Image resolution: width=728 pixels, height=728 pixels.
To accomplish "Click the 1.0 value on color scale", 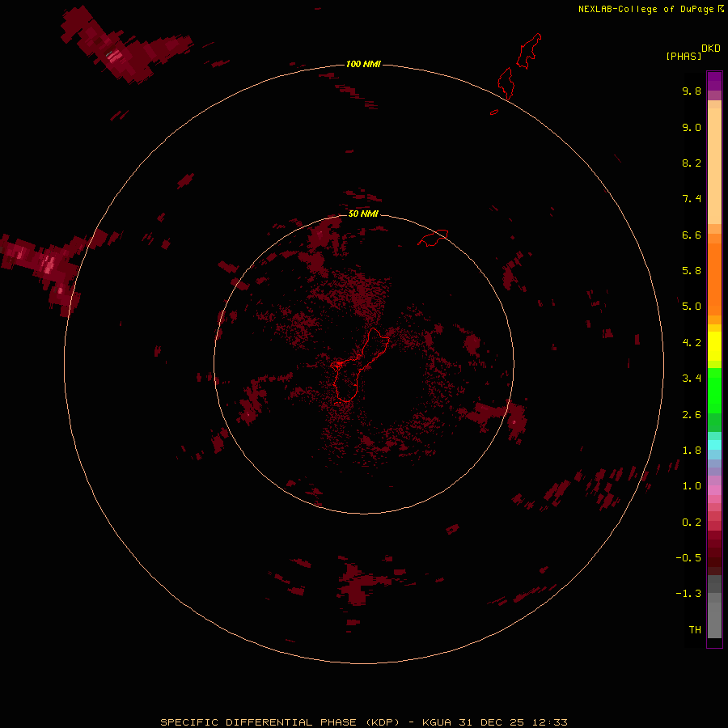I will 692,485.
